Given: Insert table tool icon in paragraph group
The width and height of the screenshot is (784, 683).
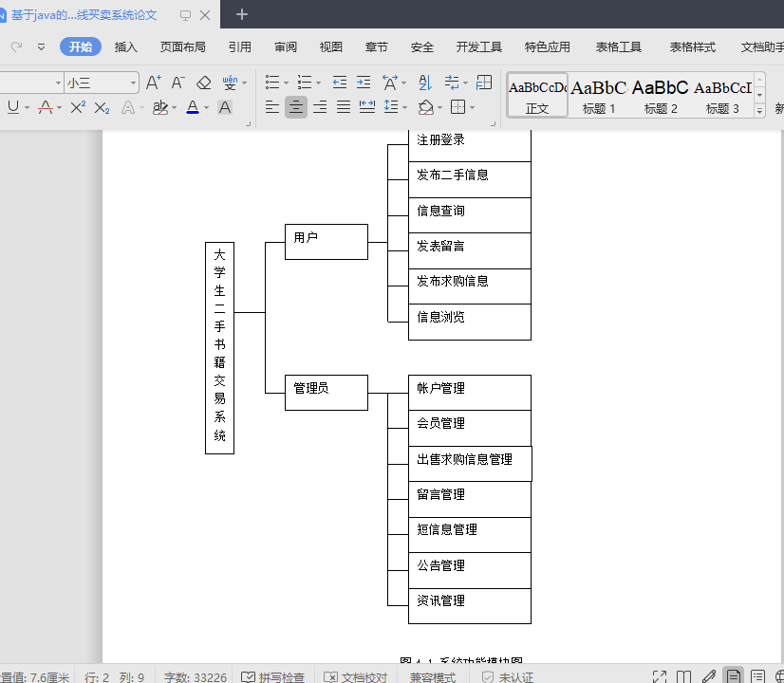Looking at the screenshot, I should pos(484,82).
